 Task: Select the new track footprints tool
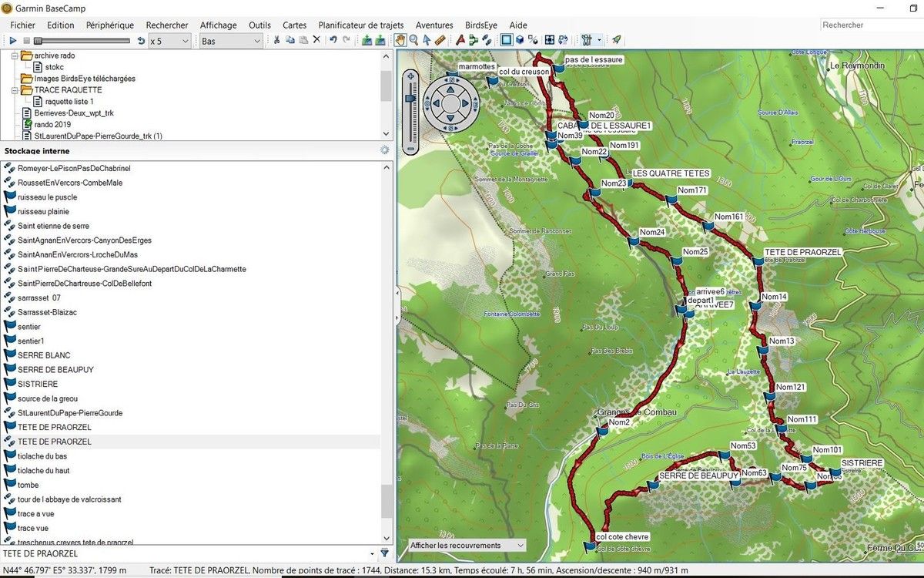coord(487,40)
